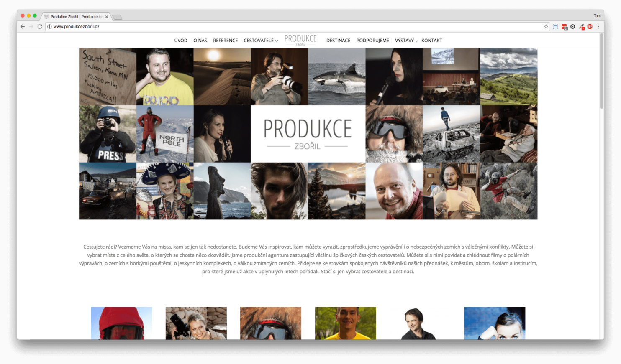Expand the CESTOVATELÉ dropdown menu
This screenshot has width=621, height=364.
tap(261, 41)
